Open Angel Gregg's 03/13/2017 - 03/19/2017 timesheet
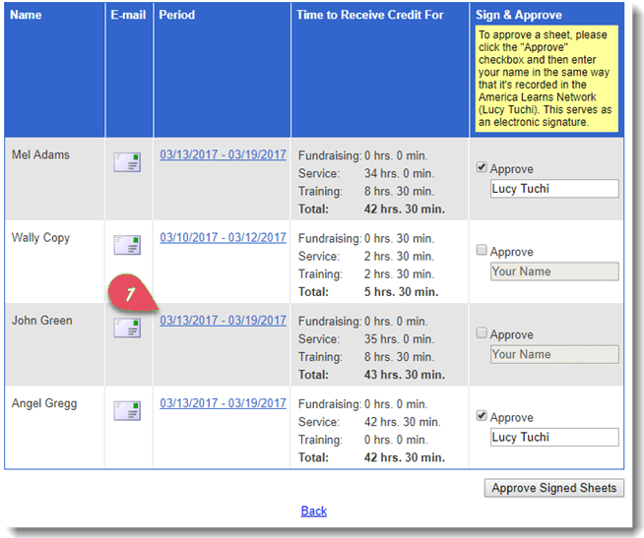Screen dimensions: 644x538 (x=223, y=404)
